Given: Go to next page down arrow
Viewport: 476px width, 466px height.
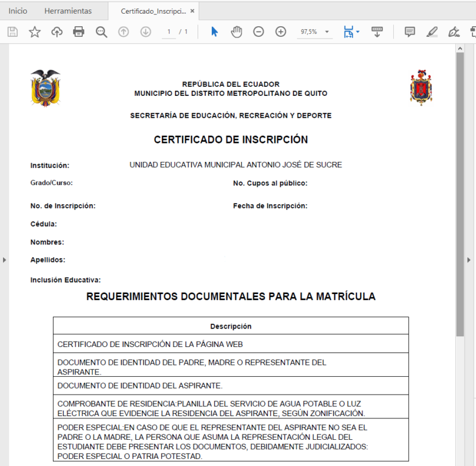Looking at the screenshot, I should (145, 32).
